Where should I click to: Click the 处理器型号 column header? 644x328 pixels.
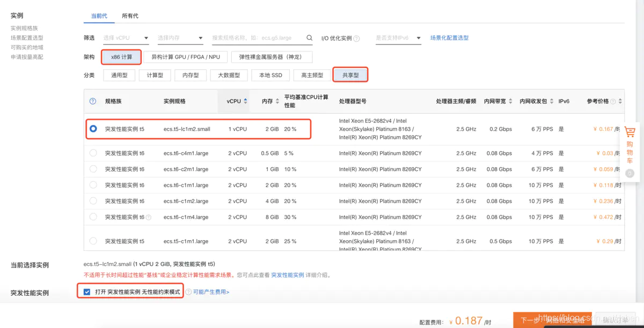pyautogui.click(x=353, y=101)
